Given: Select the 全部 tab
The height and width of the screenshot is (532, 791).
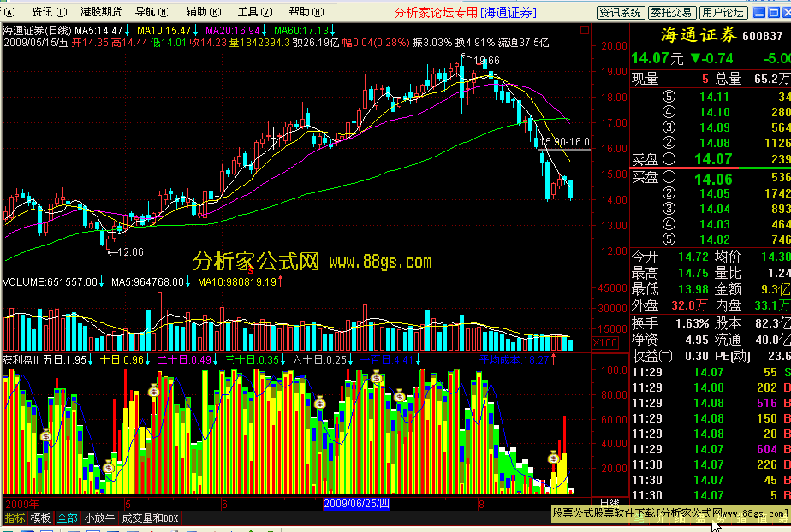Looking at the screenshot, I should pos(67,518).
